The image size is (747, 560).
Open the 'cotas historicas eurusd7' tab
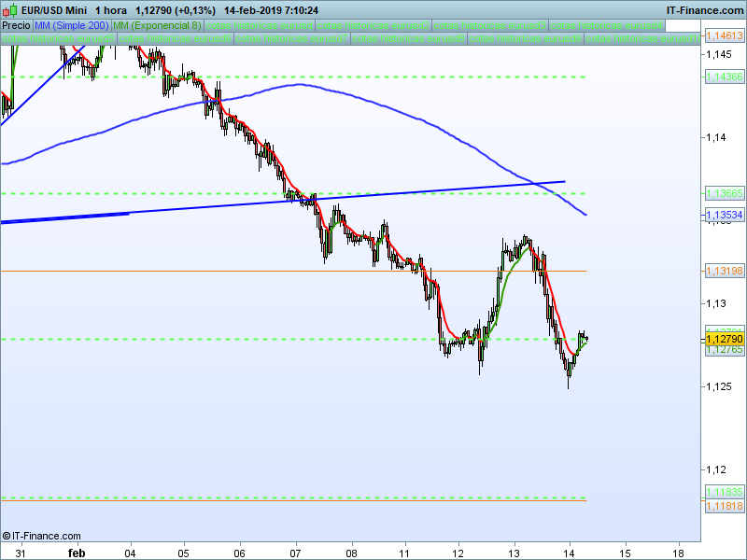291,38
